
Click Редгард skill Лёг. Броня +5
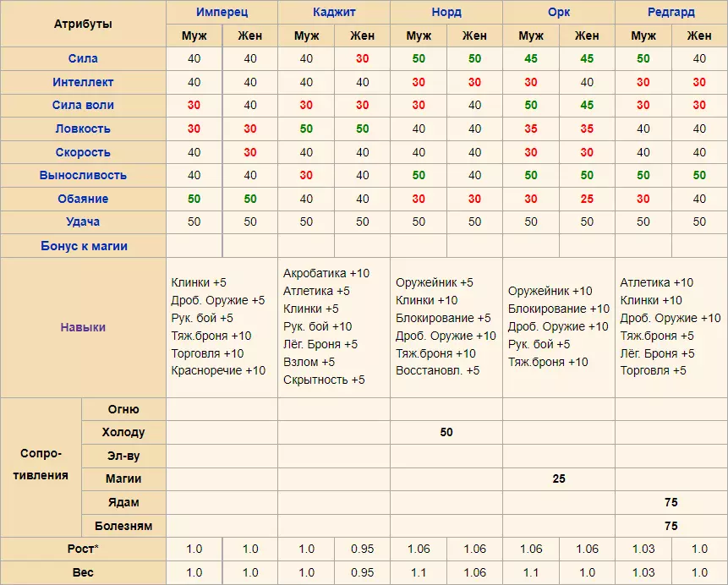[657, 353]
